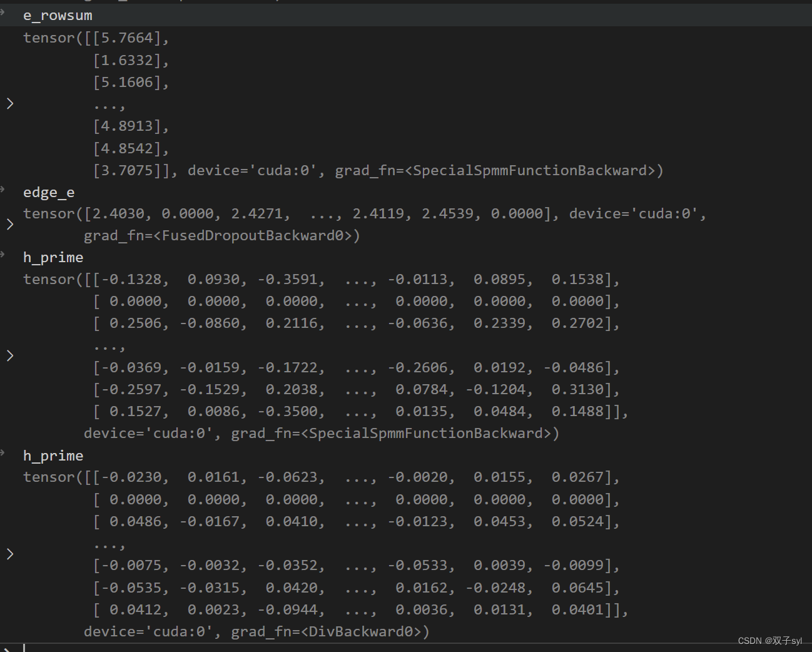812x652 pixels.
Task: Click the debug console input prompt
Action: [413, 648]
